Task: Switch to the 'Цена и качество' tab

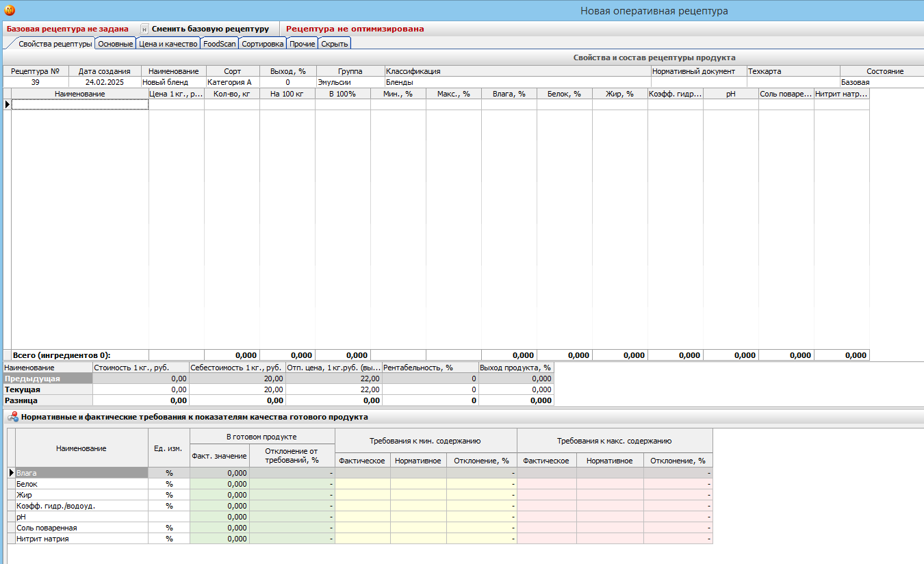Action: [168, 44]
